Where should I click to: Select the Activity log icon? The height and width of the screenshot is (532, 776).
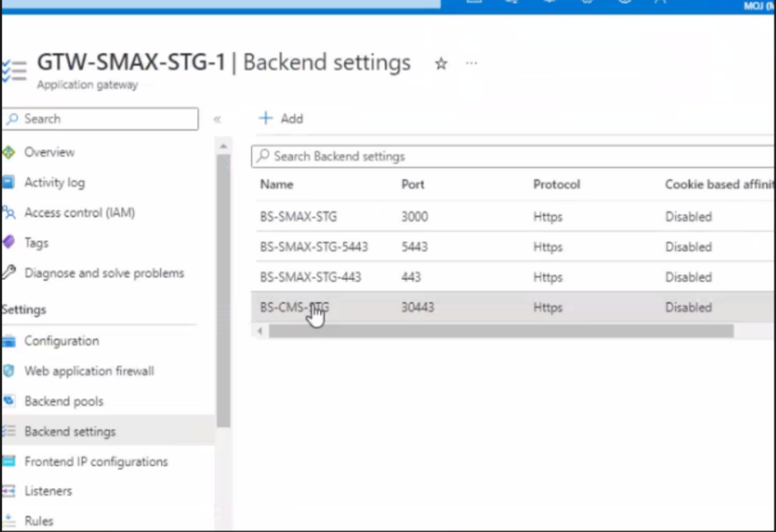10,182
